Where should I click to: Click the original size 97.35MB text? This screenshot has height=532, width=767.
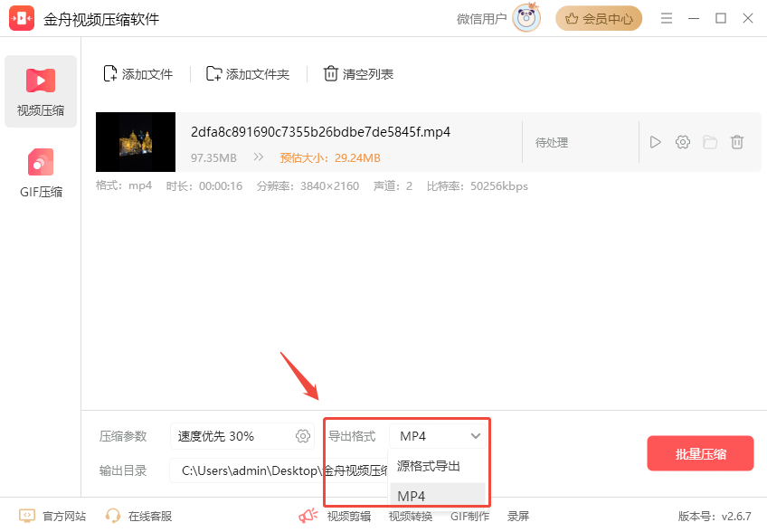213,158
